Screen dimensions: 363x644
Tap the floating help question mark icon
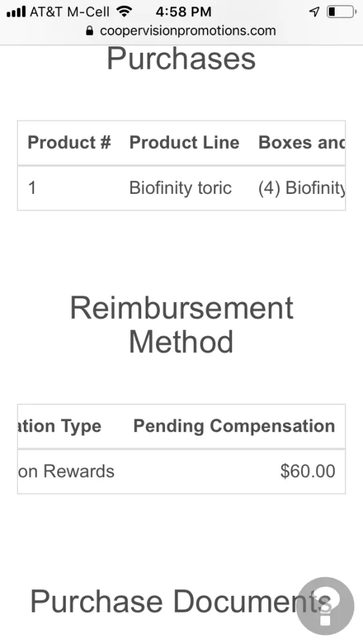point(325,606)
